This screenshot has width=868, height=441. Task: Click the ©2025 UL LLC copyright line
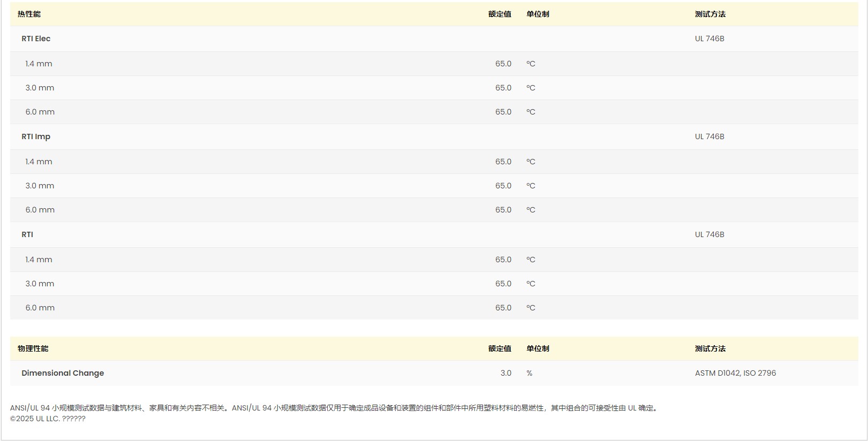click(48, 419)
